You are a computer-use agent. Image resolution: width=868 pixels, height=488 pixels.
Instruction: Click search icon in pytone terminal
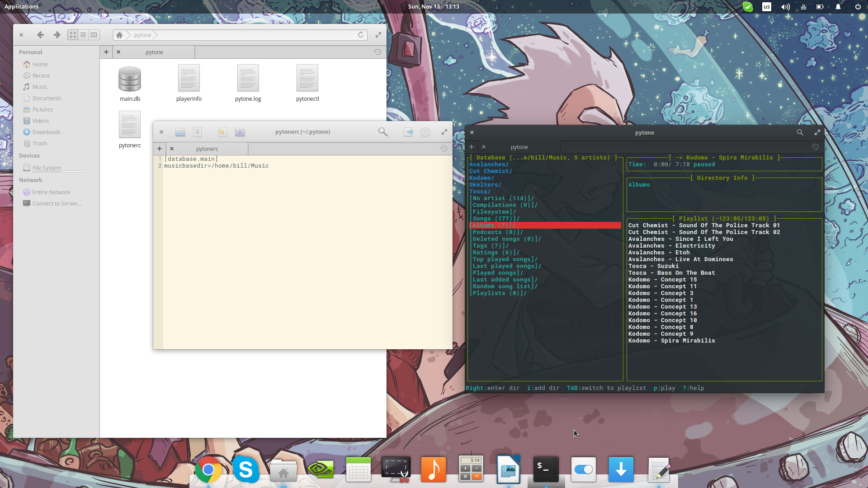[800, 132]
